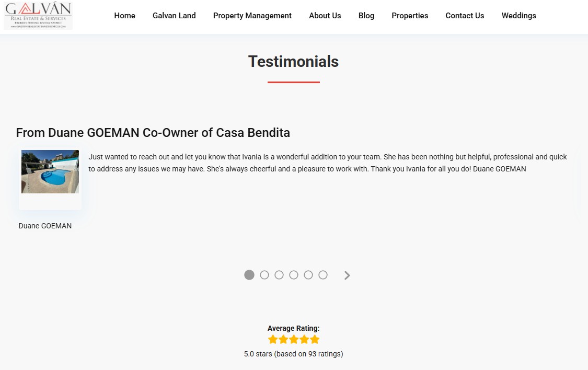Viewport: 588px width, 370px height.
Task: Open the About Us page
Action: click(x=325, y=16)
